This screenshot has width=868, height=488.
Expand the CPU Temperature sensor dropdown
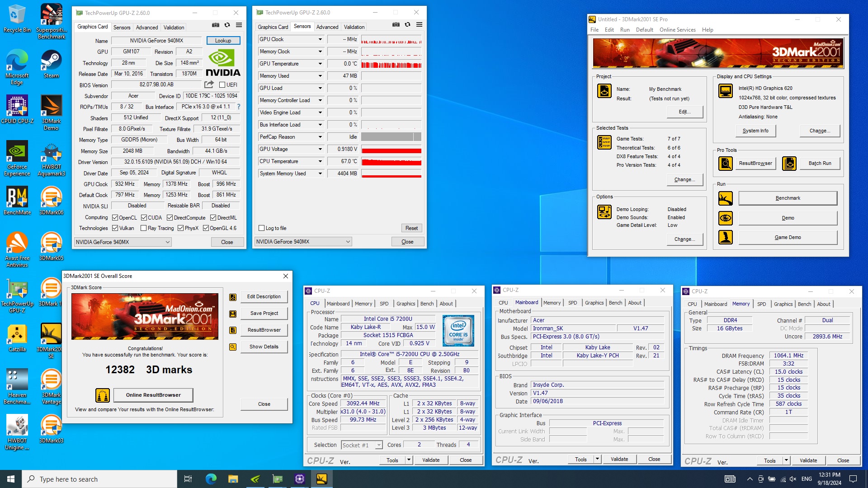320,161
